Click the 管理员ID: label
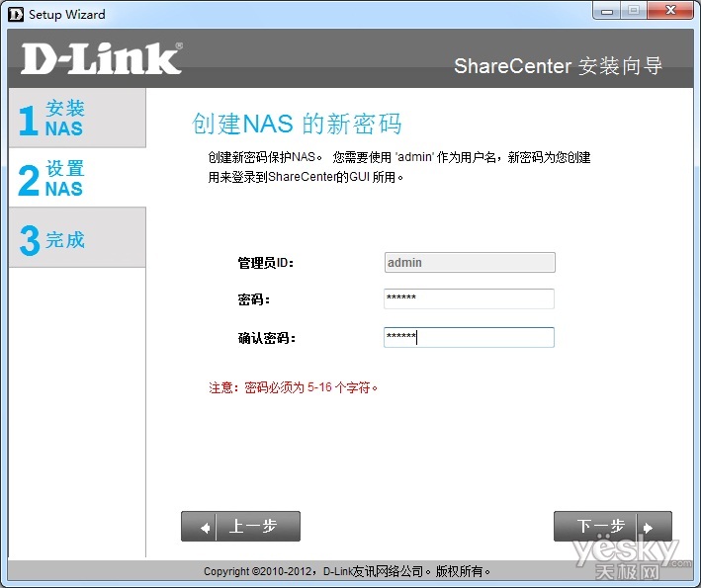Image resolution: width=701 pixels, height=588 pixels. (x=266, y=263)
